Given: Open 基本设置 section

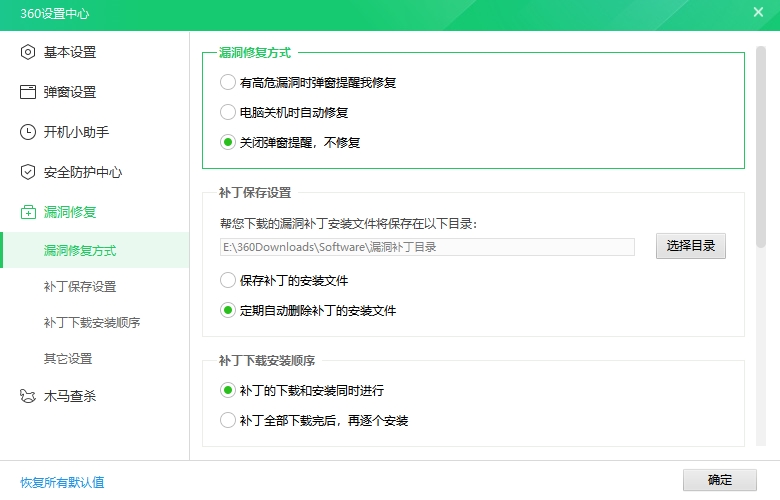Looking at the screenshot, I should click(x=70, y=52).
